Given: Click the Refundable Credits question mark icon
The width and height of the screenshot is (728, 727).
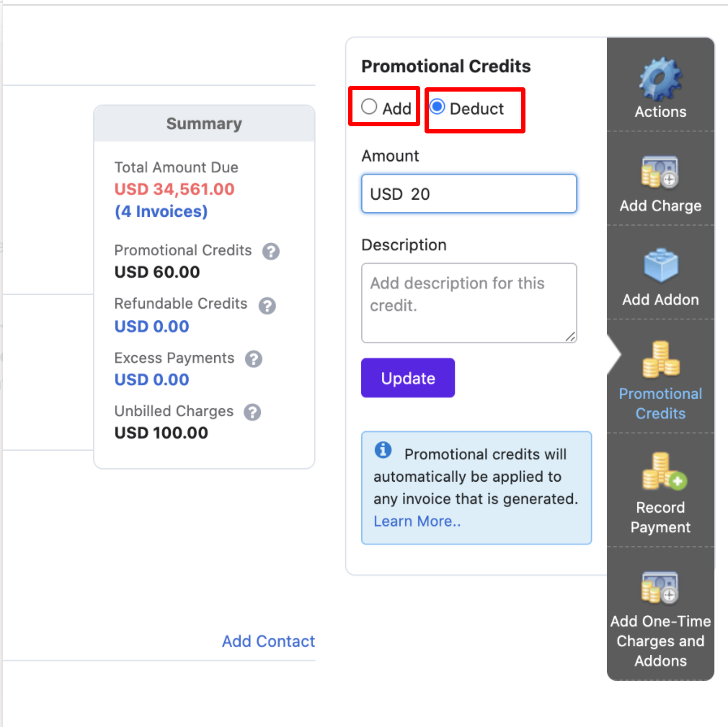Looking at the screenshot, I should (x=267, y=306).
